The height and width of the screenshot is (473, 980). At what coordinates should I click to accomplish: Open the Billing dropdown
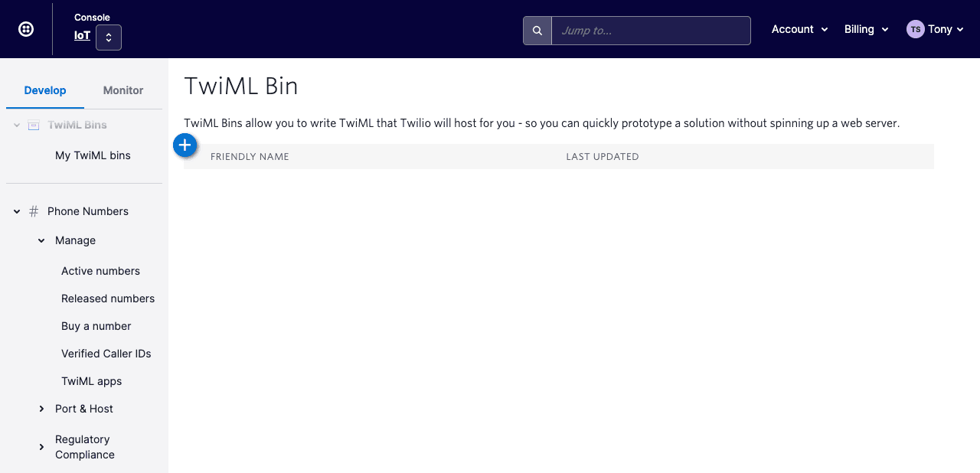tap(866, 29)
